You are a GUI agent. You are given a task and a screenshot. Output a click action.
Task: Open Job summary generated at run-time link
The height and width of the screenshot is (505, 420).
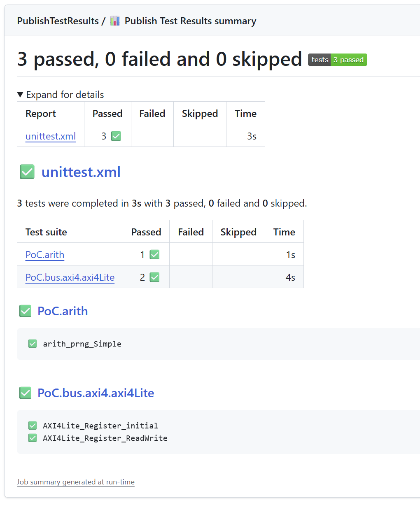pos(76,482)
